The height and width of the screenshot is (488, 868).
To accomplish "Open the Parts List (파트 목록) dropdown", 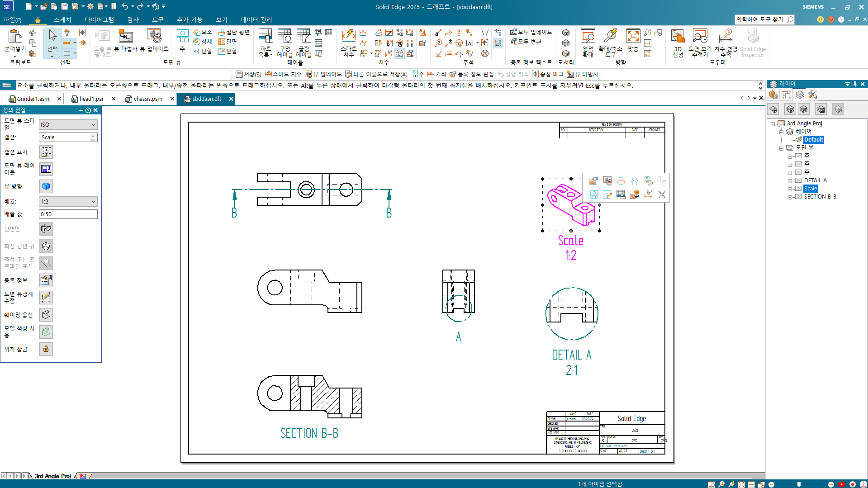I will (x=266, y=43).
